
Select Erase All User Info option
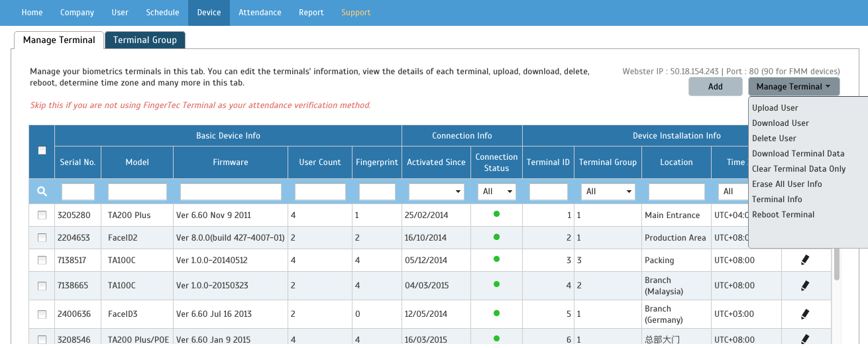(x=787, y=184)
